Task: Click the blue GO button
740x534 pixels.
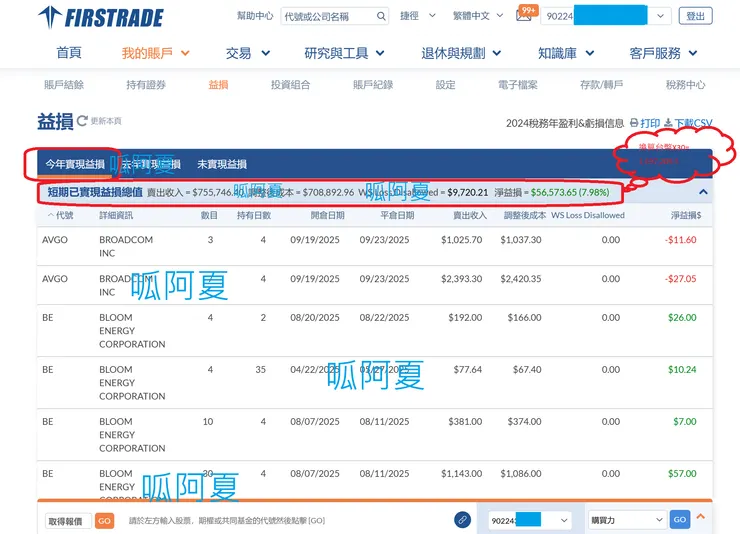Action: 680,520
